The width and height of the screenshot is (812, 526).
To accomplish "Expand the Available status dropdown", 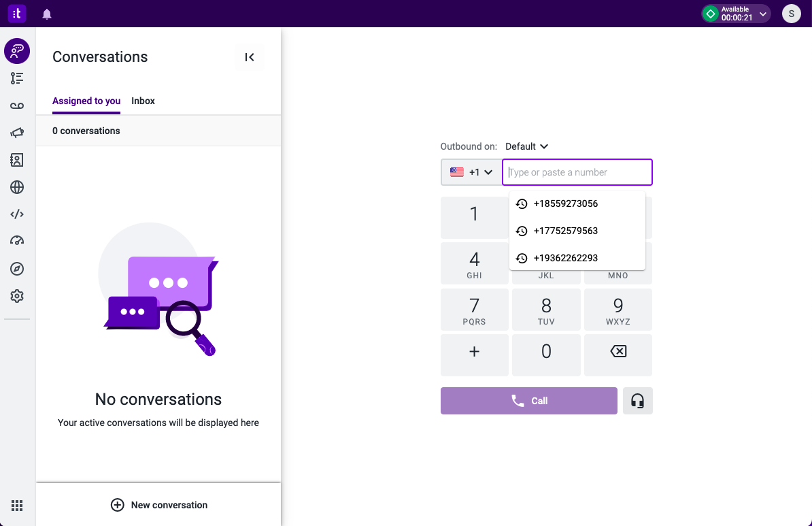I will 736,14.
